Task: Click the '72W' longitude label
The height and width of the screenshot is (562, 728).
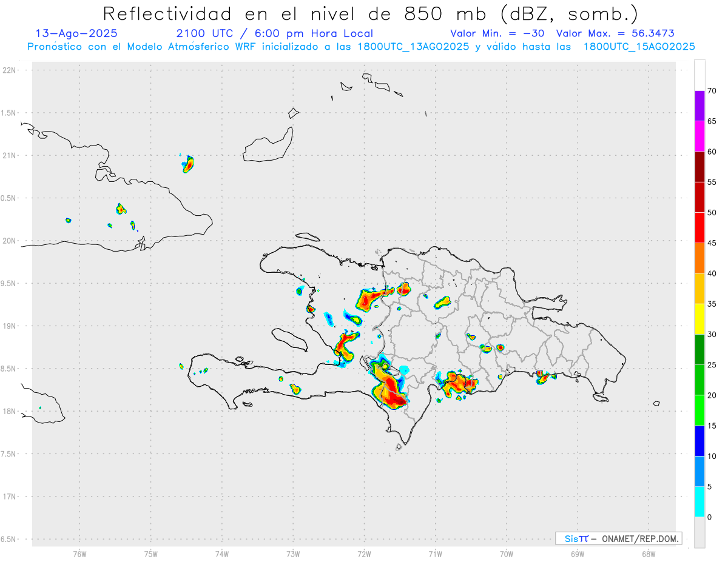Action: tap(364, 554)
